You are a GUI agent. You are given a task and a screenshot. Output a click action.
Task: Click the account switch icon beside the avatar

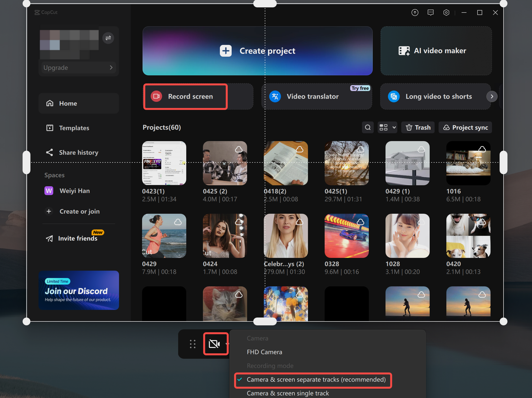pyautogui.click(x=108, y=38)
